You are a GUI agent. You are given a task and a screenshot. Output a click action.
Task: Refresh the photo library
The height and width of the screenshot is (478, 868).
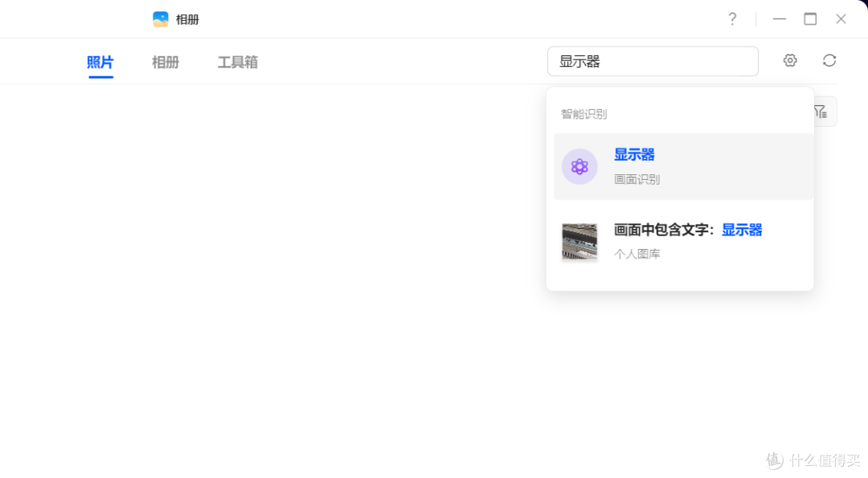(x=829, y=60)
